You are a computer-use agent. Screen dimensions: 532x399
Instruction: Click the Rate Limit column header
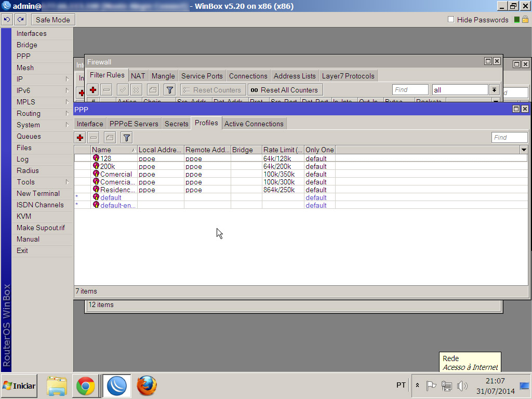pyautogui.click(x=283, y=150)
